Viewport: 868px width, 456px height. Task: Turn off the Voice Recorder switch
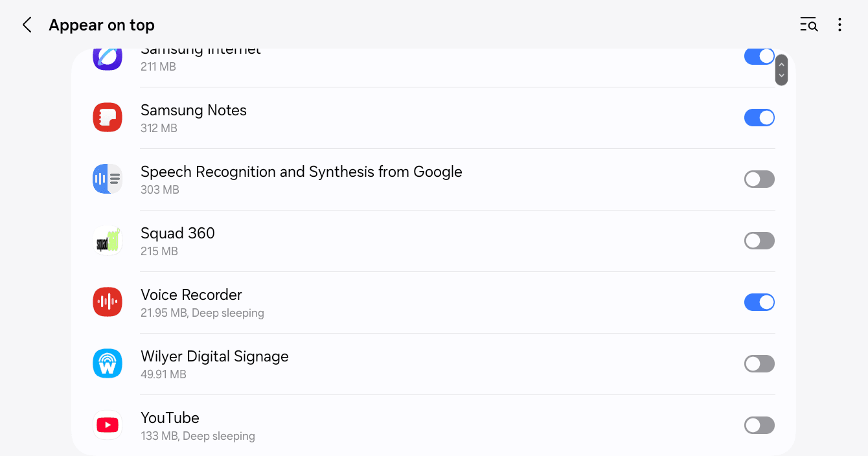759,302
